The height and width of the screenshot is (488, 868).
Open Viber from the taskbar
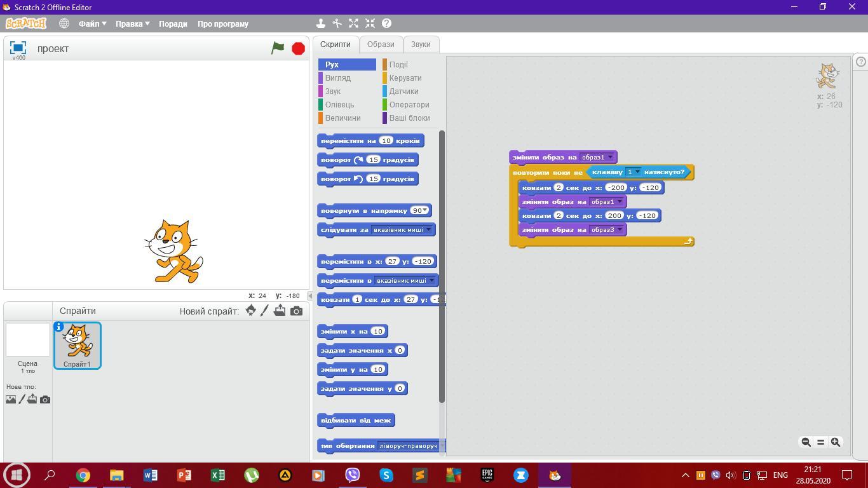(x=353, y=475)
